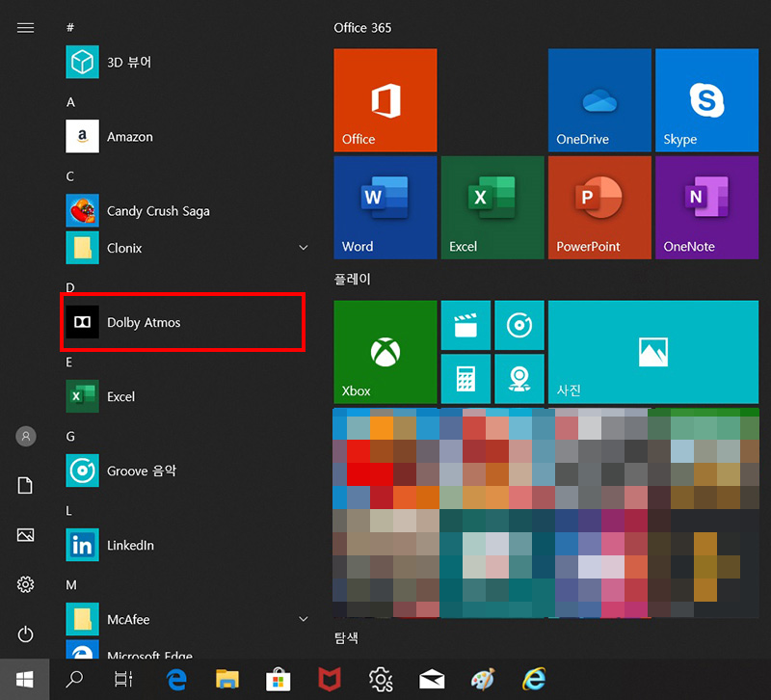
Task: Open the Documents sidebar icon
Action: [26, 486]
